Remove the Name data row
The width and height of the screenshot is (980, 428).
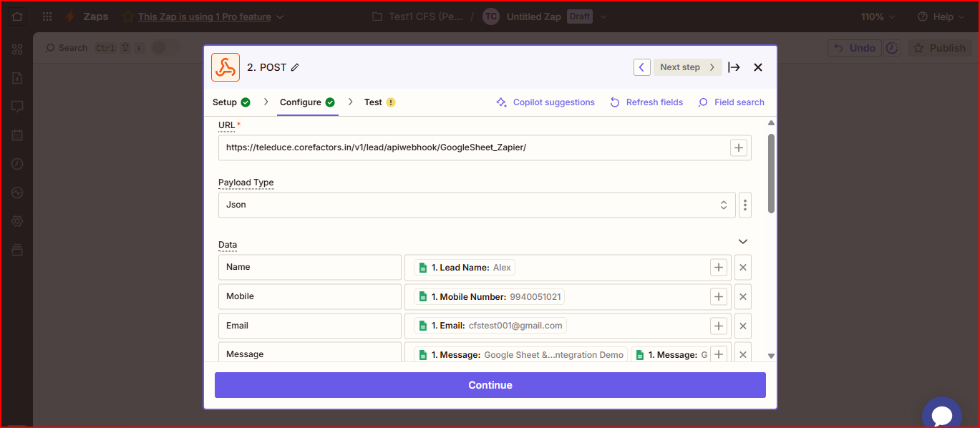(x=743, y=268)
